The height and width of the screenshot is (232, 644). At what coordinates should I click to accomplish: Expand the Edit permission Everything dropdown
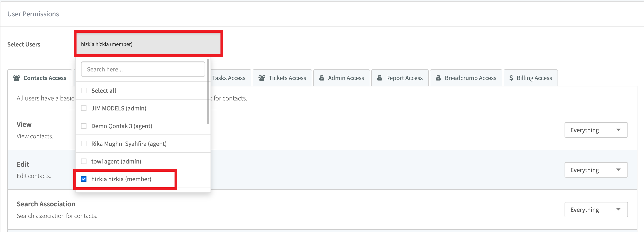[x=596, y=170]
